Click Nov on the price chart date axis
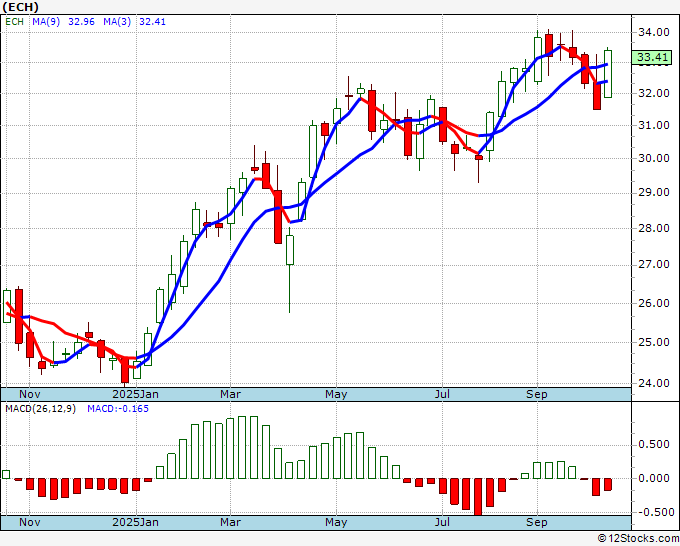This screenshot has width=680, height=546. click(29, 394)
